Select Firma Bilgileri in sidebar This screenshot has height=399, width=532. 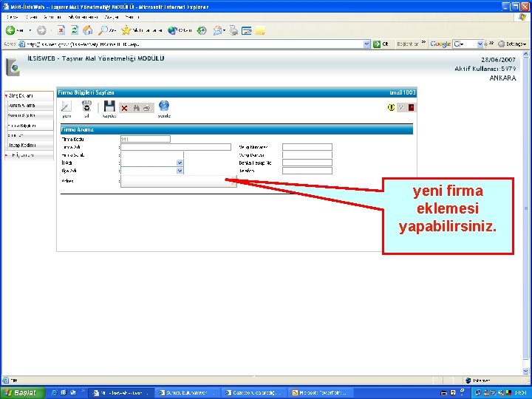[22, 126]
